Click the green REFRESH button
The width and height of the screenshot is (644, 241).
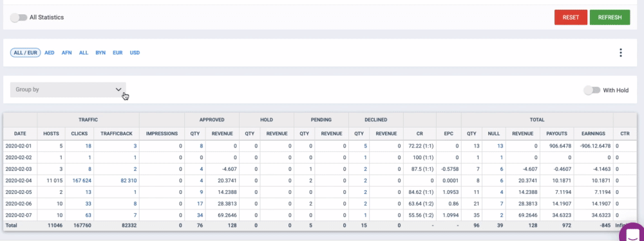pos(610,17)
